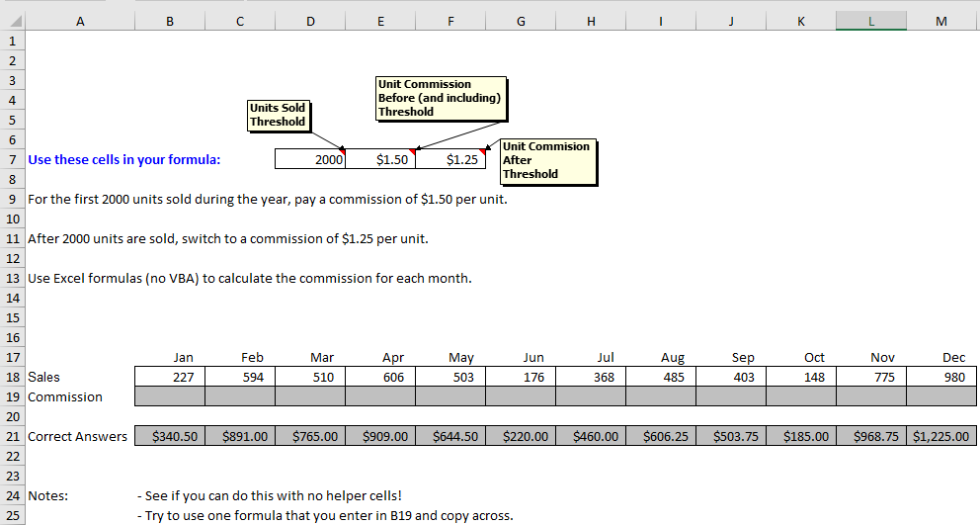Screen dimensions: 980x525
Task: Click correct answer $909.00
Action: click(380, 436)
